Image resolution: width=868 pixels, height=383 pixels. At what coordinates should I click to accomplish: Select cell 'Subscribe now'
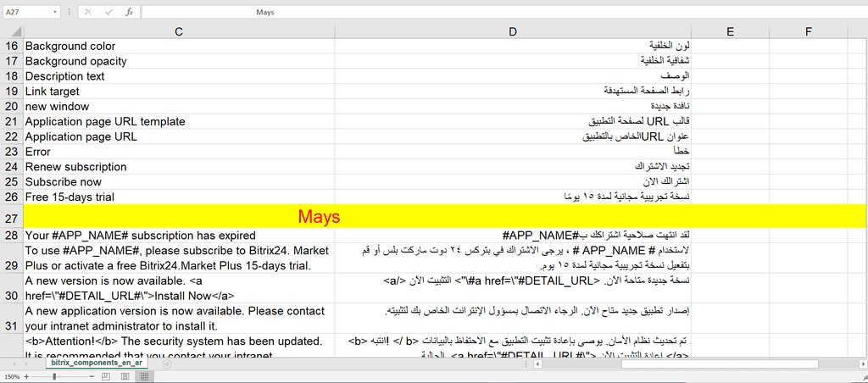[179, 182]
